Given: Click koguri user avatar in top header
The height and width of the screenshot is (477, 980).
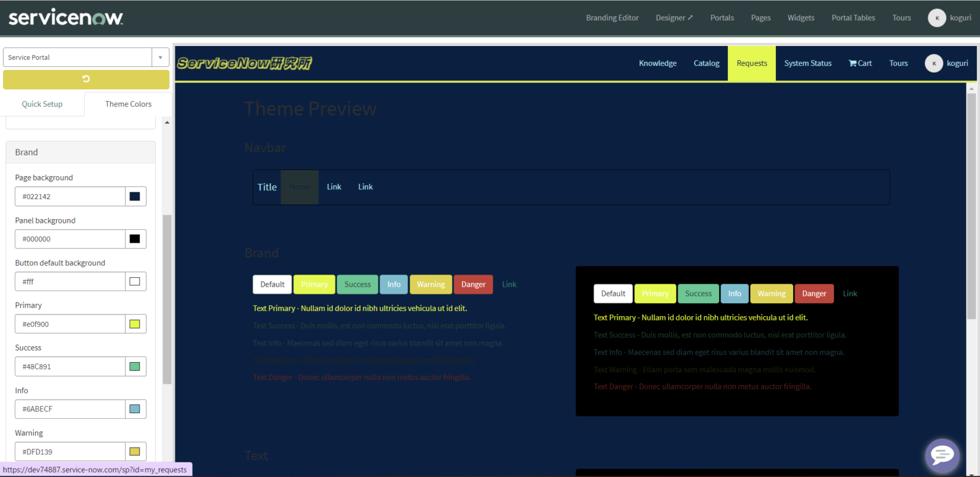Looking at the screenshot, I should pyautogui.click(x=936, y=18).
